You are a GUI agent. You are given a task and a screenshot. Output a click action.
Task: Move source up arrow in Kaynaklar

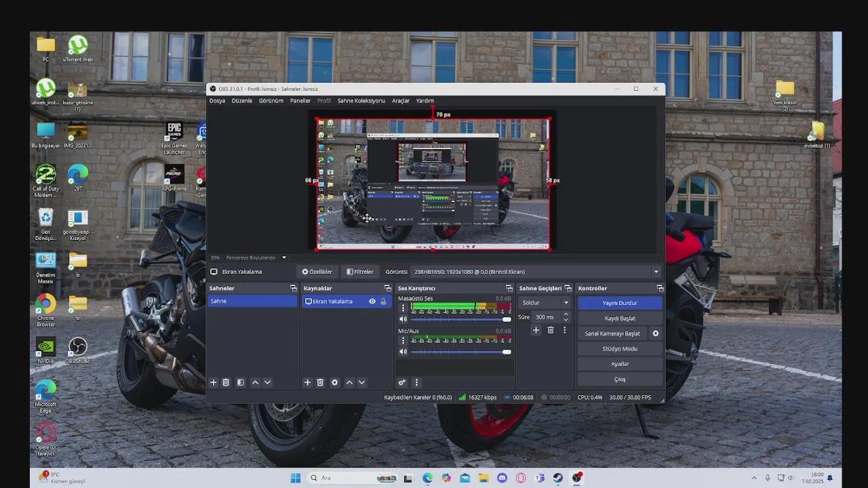(x=349, y=382)
